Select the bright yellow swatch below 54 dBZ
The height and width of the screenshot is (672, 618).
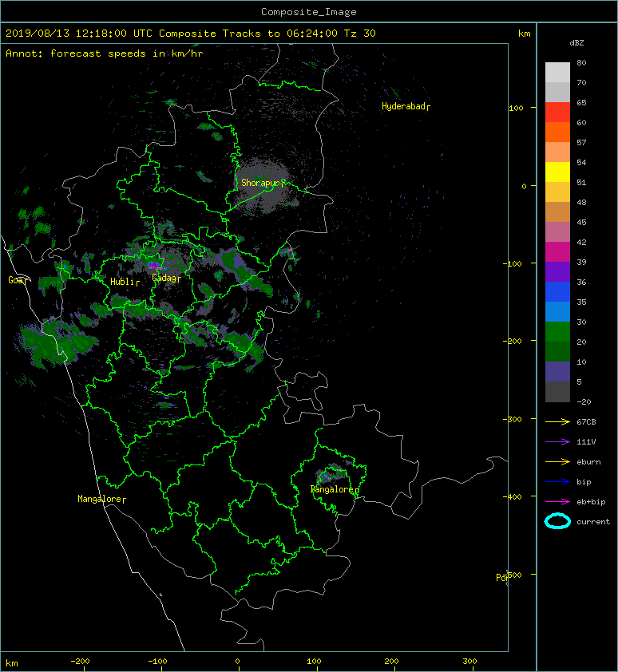click(557, 172)
